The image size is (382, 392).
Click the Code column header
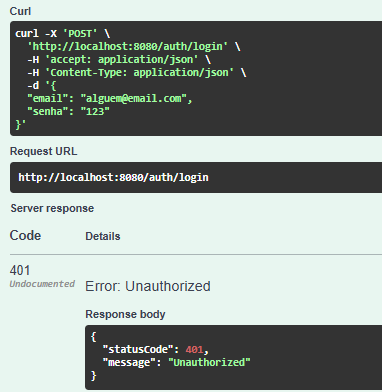click(25, 235)
